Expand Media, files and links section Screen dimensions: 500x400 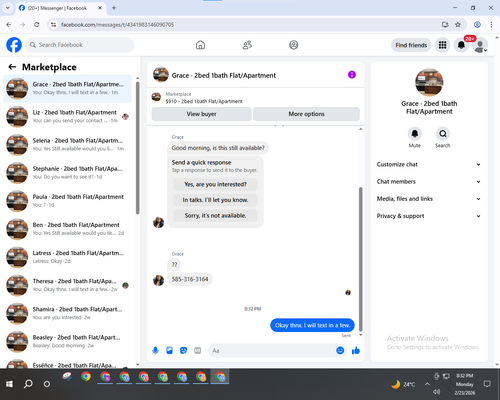[x=429, y=199]
